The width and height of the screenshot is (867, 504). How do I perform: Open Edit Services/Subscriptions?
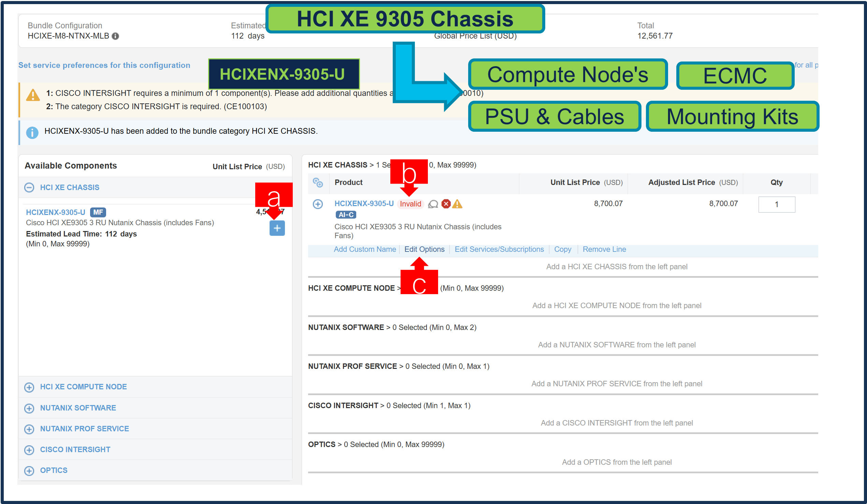click(499, 249)
